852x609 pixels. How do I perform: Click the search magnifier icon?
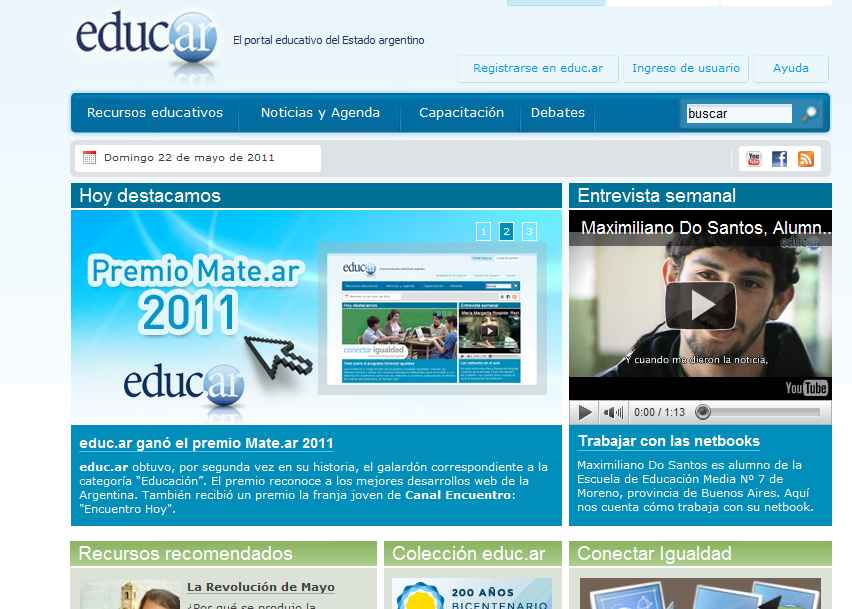pyautogui.click(x=810, y=114)
